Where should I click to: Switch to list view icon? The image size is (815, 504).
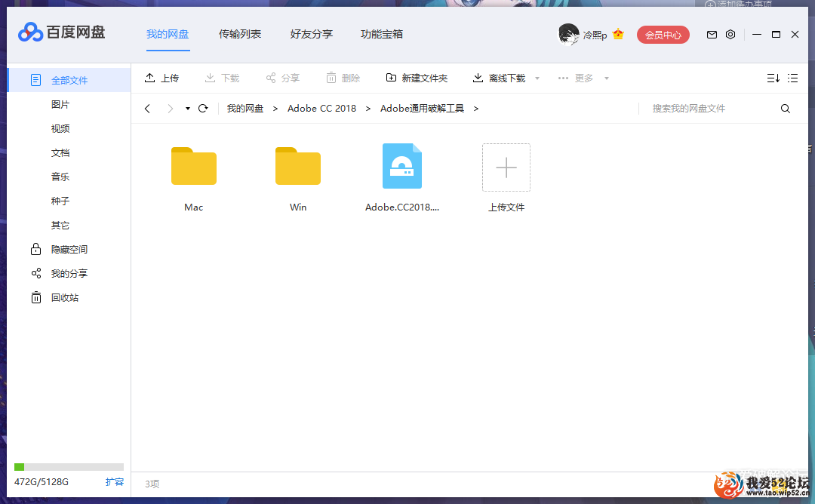(792, 78)
